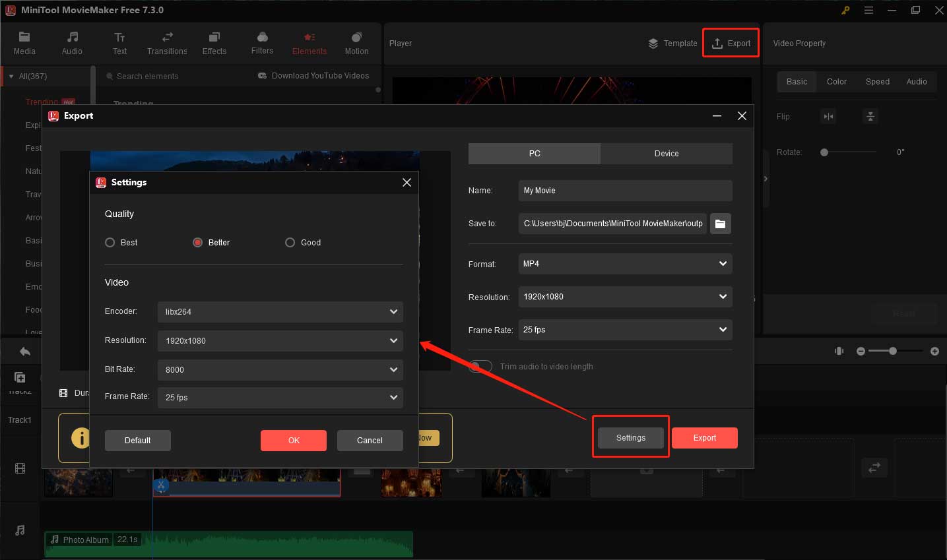Minimize the Export dialog

click(717, 116)
